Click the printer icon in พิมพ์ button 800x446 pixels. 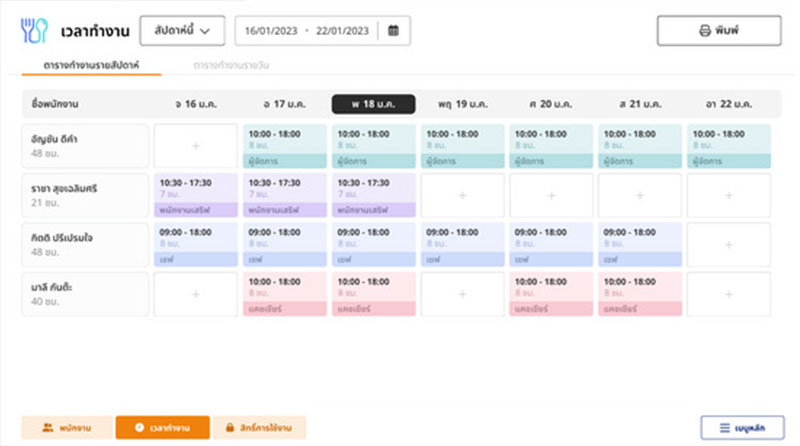(704, 30)
